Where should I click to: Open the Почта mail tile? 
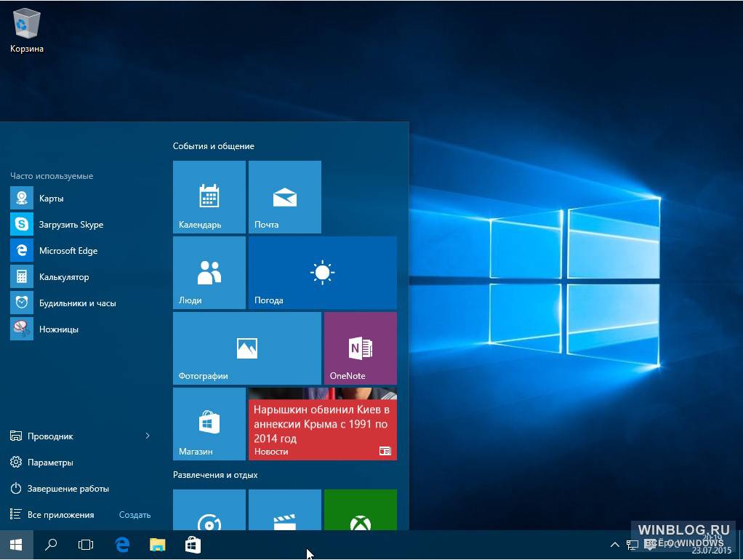click(x=285, y=197)
